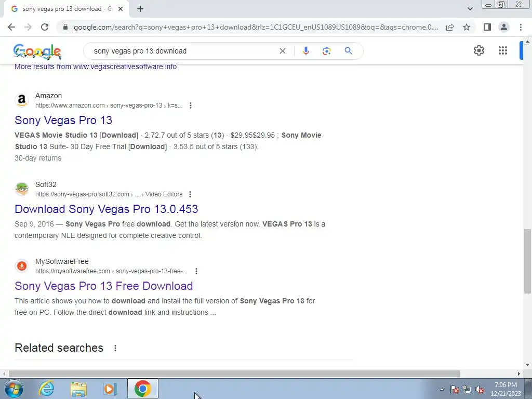This screenshot has width=532, height=399.
Task: Click Amazon favicon in result
Action: pyautogui.click(x=22, y=100)
